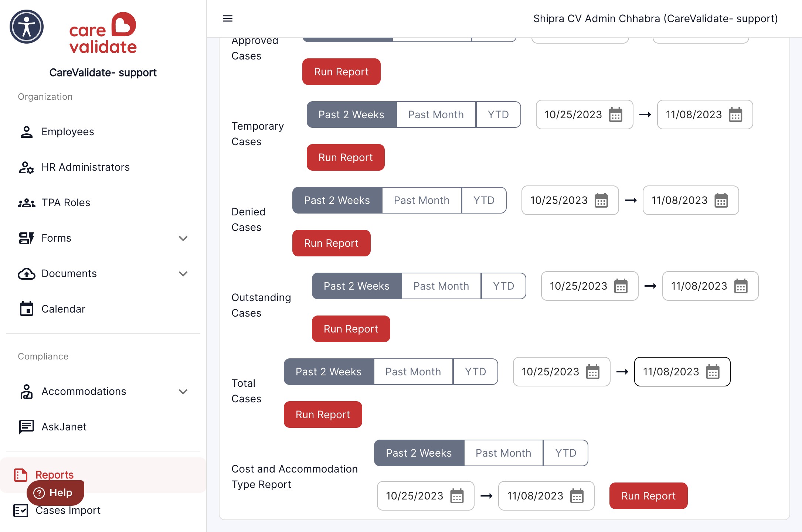Select Past Month for Total Cases
802x532 pixels.
point(413,372)
